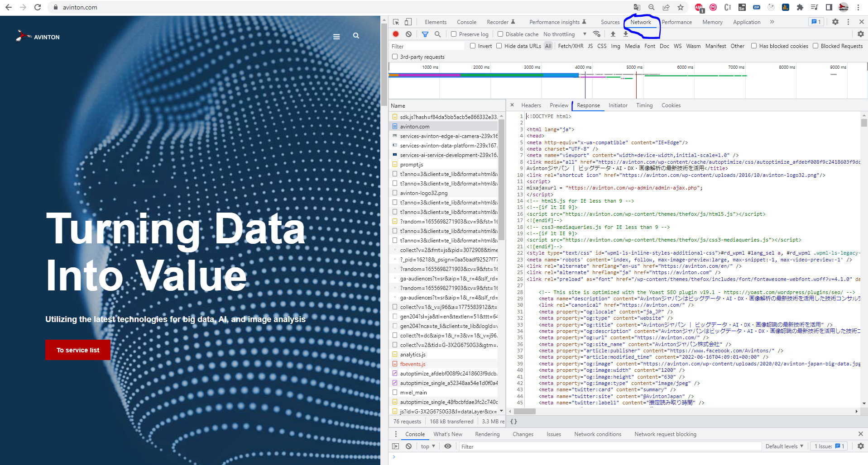Open the Timing tab
The height and width of the screenshot is (465, 868).
coord(644,105)
